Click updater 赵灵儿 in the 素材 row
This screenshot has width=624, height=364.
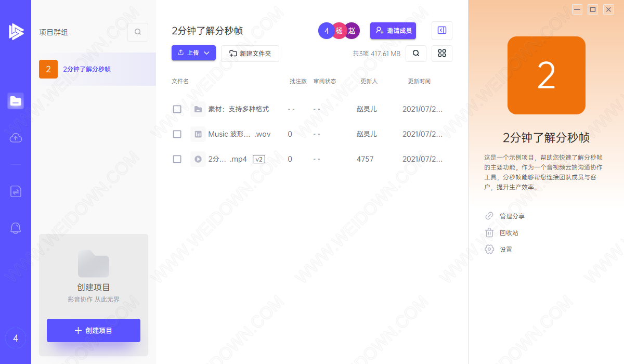(x=367, y=109)
